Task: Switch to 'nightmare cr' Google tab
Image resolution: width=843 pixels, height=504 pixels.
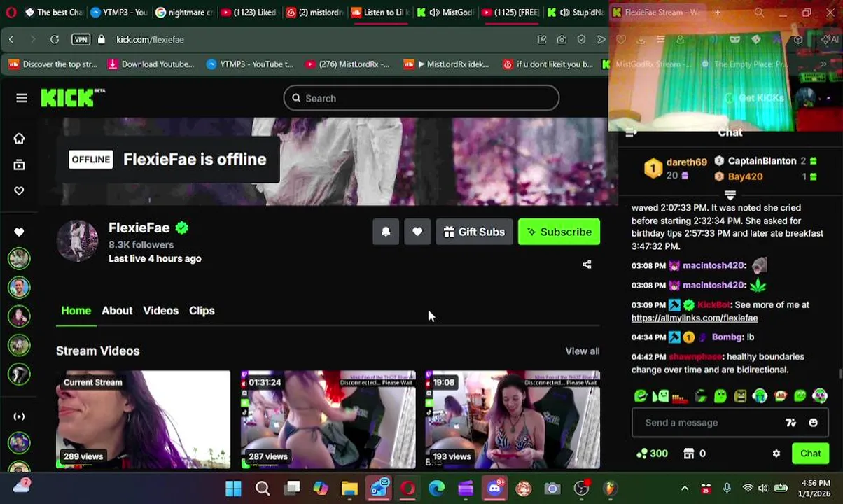Action: tap(184, 13)
